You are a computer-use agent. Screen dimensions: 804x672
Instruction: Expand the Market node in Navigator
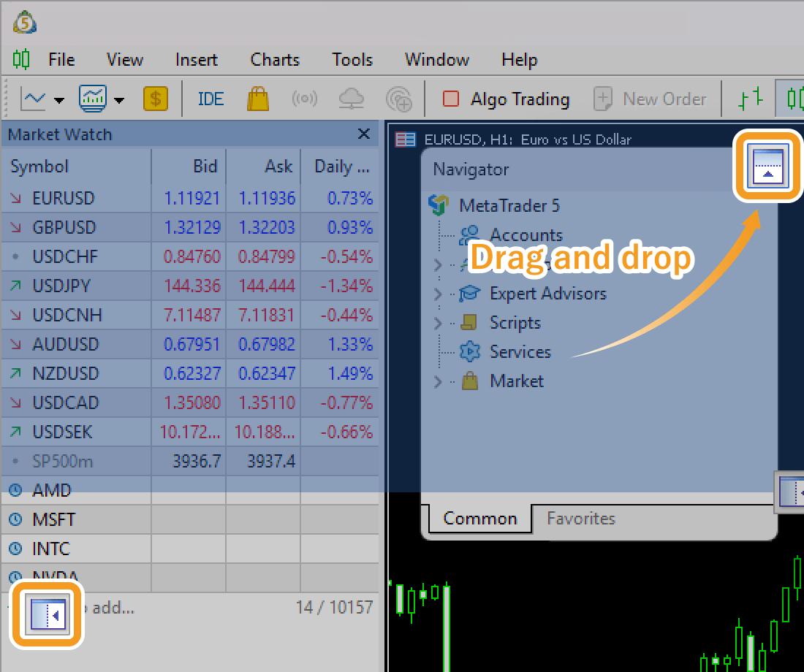coord(438,382)
